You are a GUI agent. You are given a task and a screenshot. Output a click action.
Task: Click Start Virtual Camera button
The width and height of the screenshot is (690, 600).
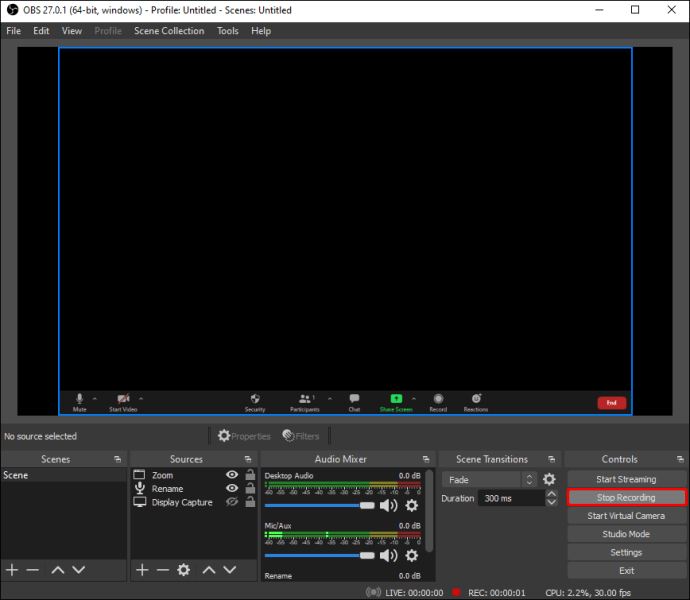point(626,516)
